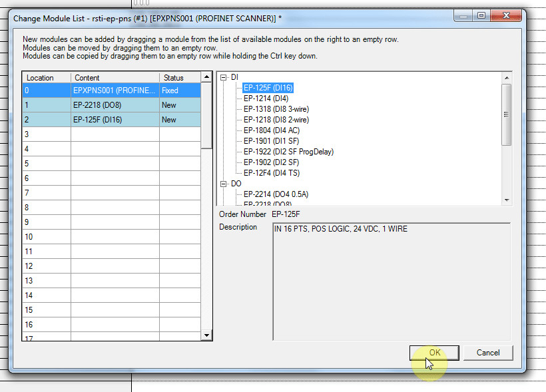Click the module list scrollbar thumb
This screenshot has height=392, width=546.
[x=206, y=115]
